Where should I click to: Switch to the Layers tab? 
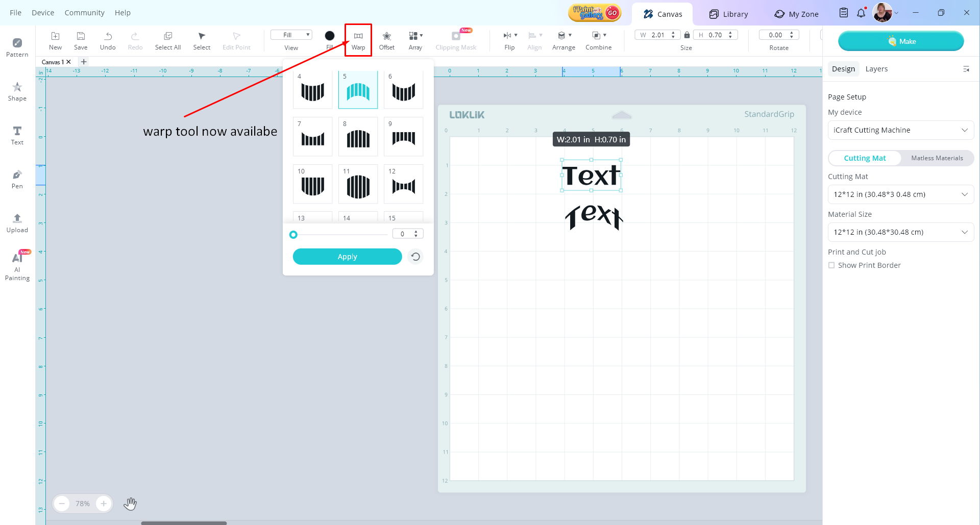pos(876,69)
